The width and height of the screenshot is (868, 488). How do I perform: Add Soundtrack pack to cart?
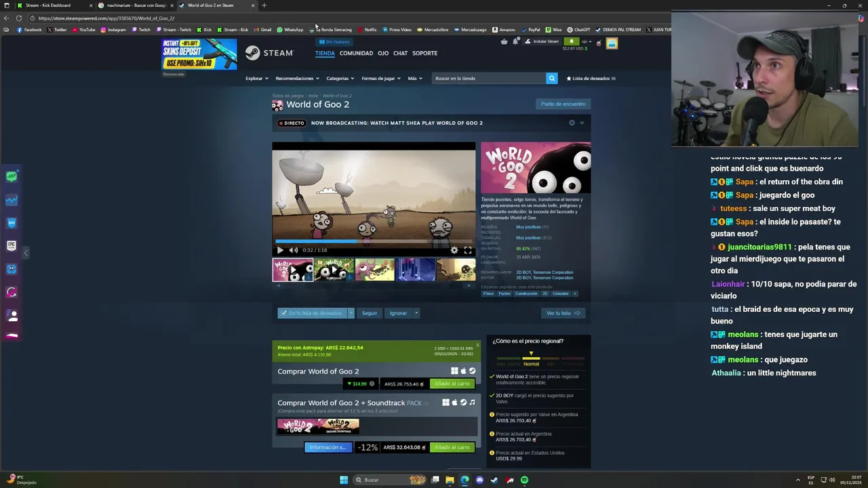coord(452,447)
